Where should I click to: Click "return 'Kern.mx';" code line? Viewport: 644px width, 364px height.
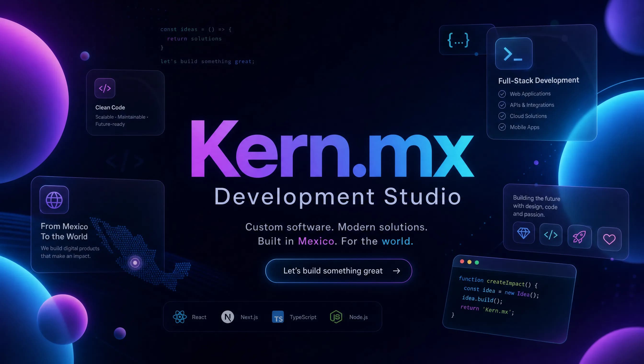tap(487, 309)
